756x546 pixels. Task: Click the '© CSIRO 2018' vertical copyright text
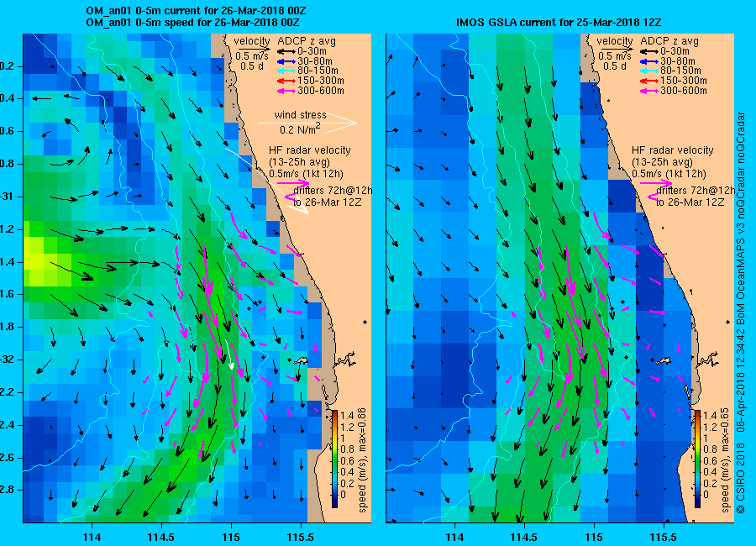[x=741, y=479]
